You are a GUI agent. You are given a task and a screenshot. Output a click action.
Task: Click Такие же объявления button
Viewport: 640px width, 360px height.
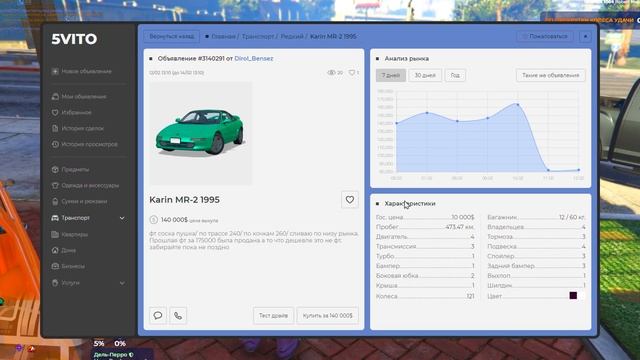551,75
